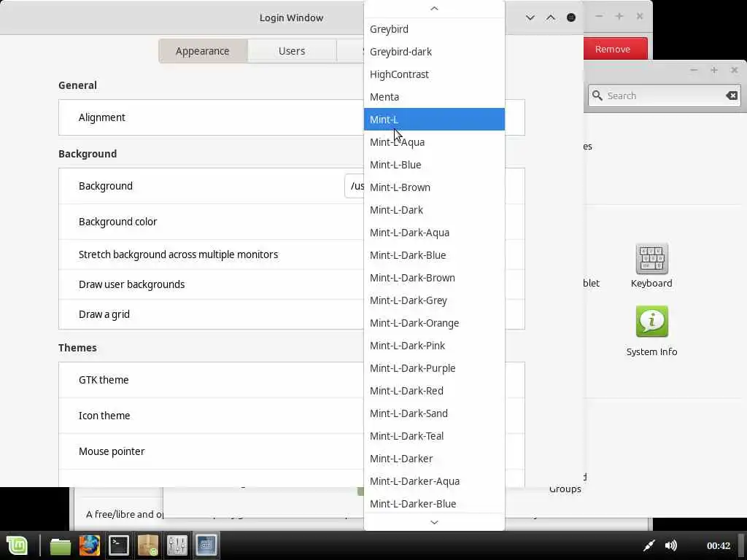
Task: Select Mint-L-Darker-Aqua theme
Action: 434,481
